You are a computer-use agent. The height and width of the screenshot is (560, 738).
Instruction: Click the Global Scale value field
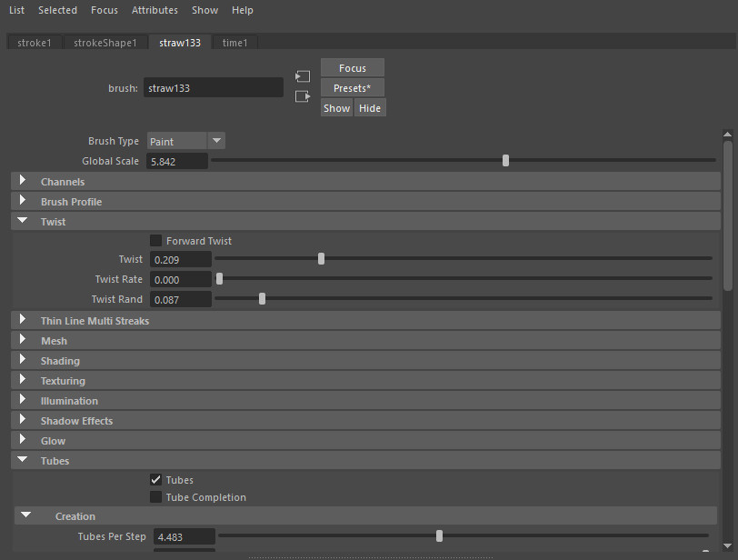(177, 162)
